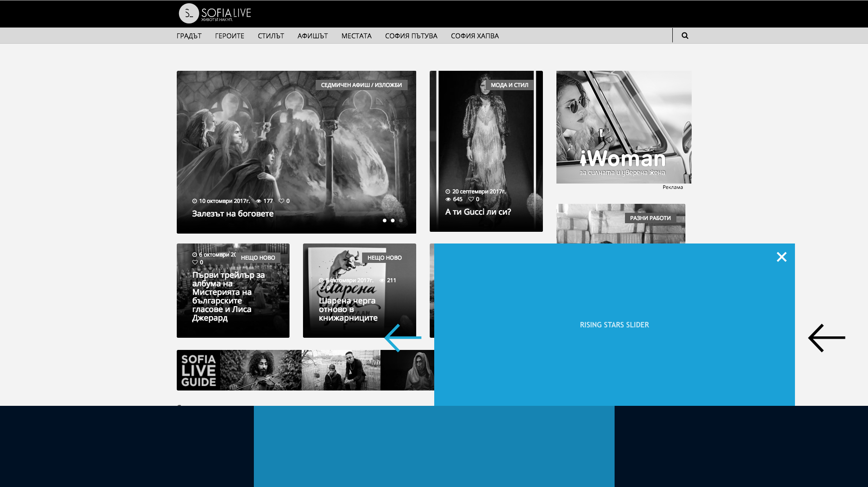Select first slider pagination dot
The image size is (868, 487).
tap(385, 221)
